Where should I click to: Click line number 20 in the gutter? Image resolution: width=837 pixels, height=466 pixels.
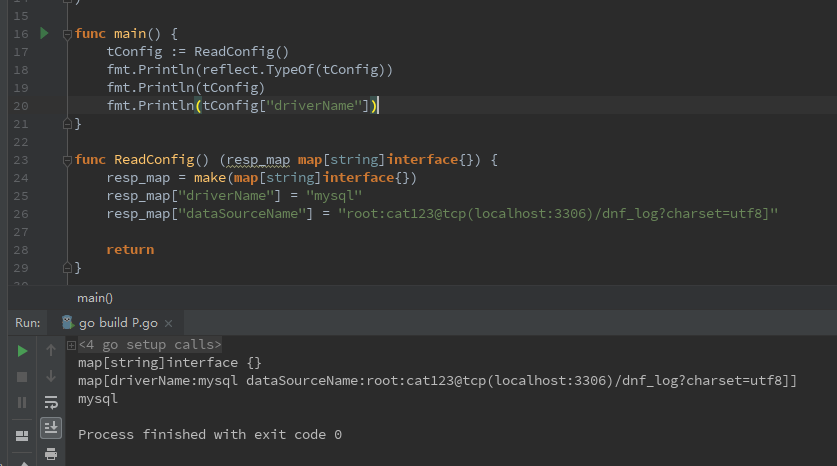point(21,106)
